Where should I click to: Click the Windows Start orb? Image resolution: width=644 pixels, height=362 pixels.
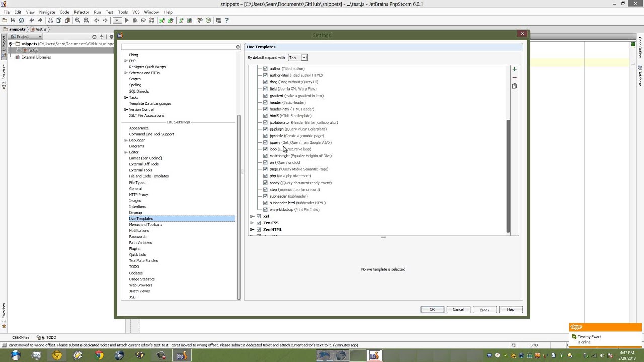[x=15, y=355]
